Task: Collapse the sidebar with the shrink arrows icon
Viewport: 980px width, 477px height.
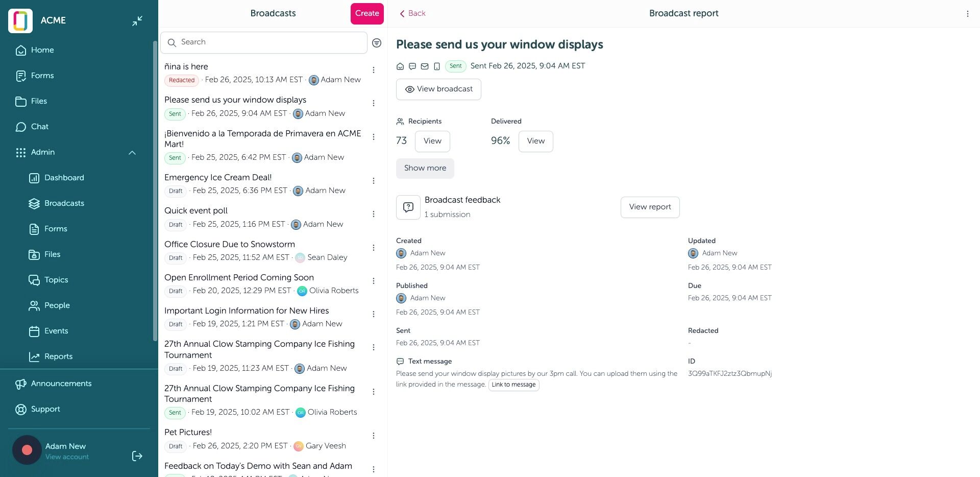Action: coord(137,21)
